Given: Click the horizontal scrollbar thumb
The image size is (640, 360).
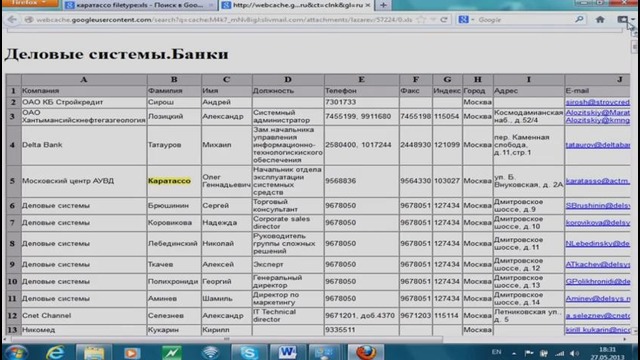Looking at the screenshot, I should [x=227, y=339].
